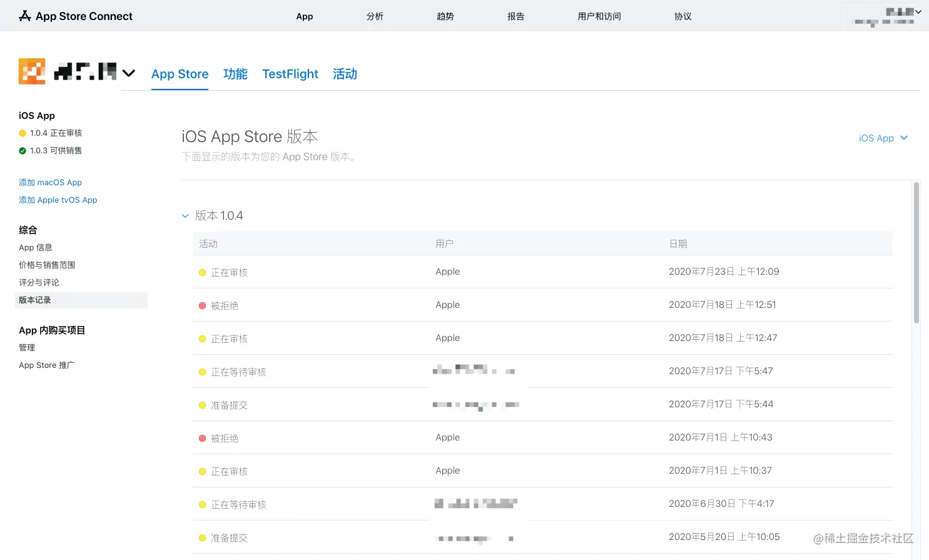Click yellow status dot next to 1.0.4
Viewport: 929px width, 560px height.
point(23,133)
